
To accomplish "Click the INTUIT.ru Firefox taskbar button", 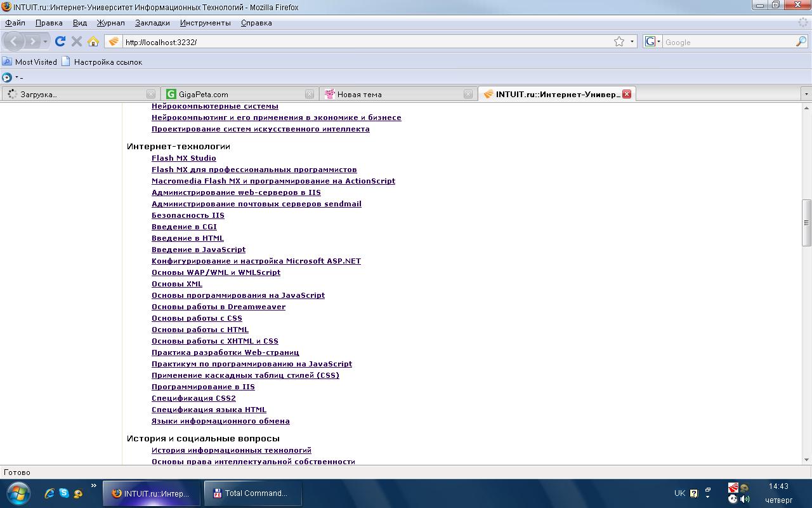I will coord(152,493).
